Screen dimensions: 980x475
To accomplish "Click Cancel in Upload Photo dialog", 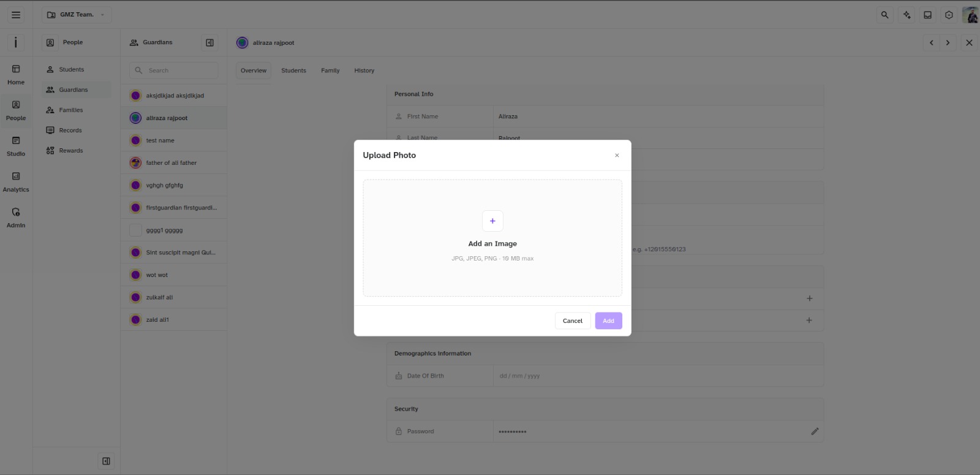I will (x=573, y=321).
